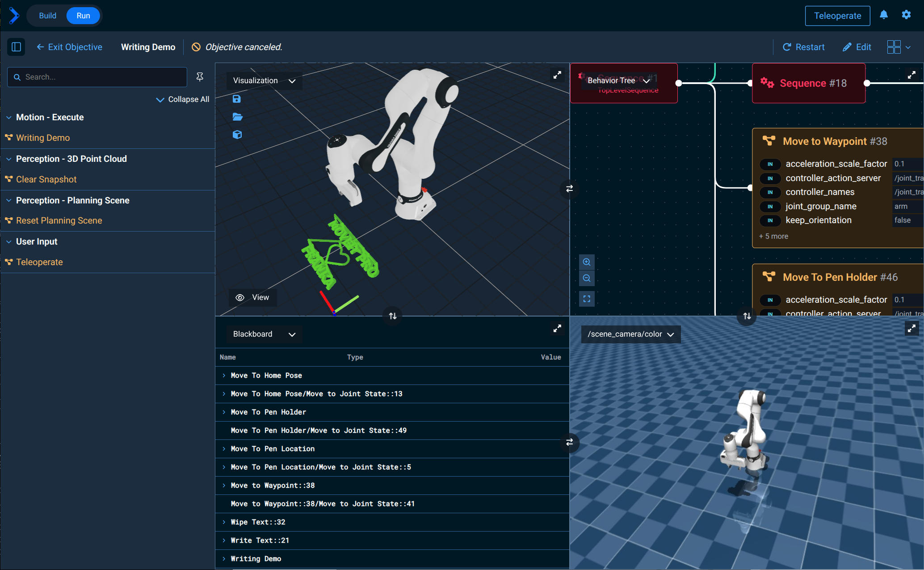The image size is (924, 570).
Task: Switch to Build mode
Action: tap(47, 16)
